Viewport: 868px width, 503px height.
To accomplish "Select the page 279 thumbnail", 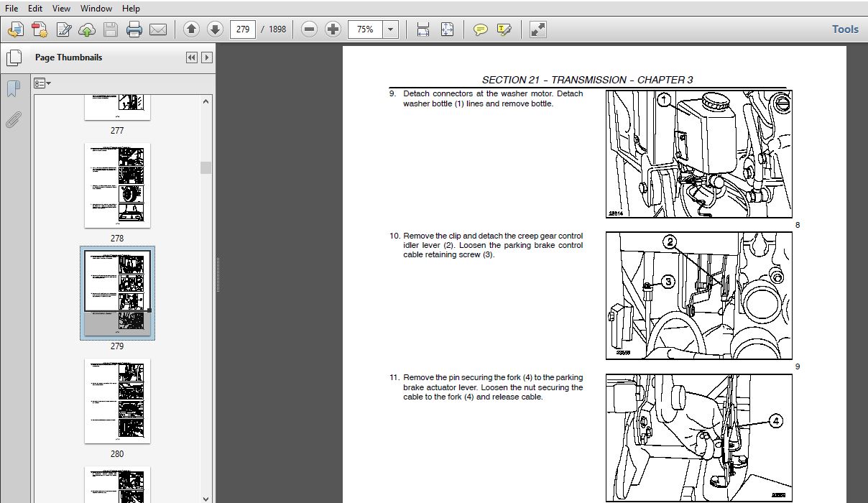I will coord(117,293).
